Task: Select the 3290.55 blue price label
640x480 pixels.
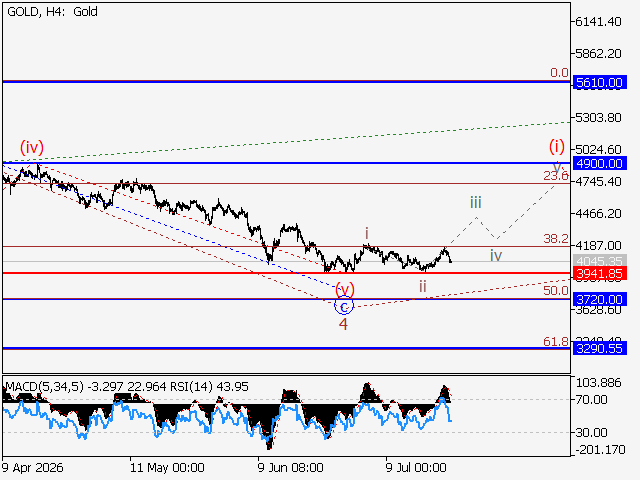Action: pyautogui.click(x=599, y=349)
